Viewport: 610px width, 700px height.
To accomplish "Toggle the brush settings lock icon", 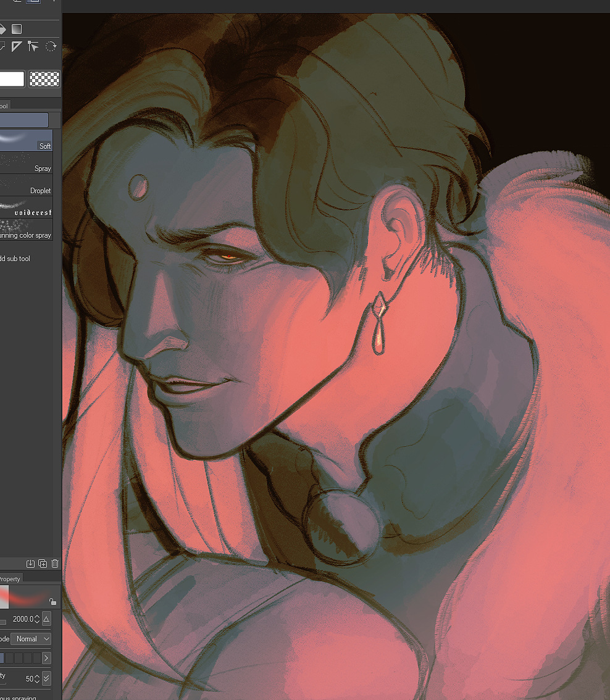I will pyautogui.click(x=53, y=601).
